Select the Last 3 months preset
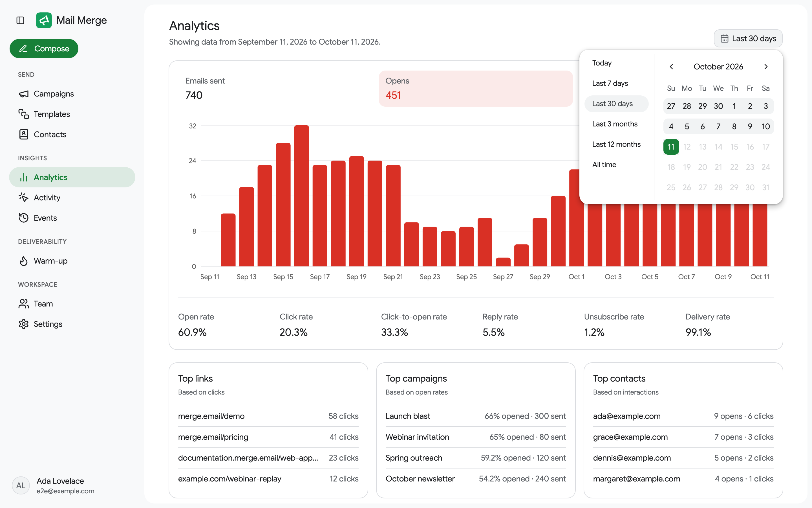This screenshot has width=812, height=508. coord(616,124)
